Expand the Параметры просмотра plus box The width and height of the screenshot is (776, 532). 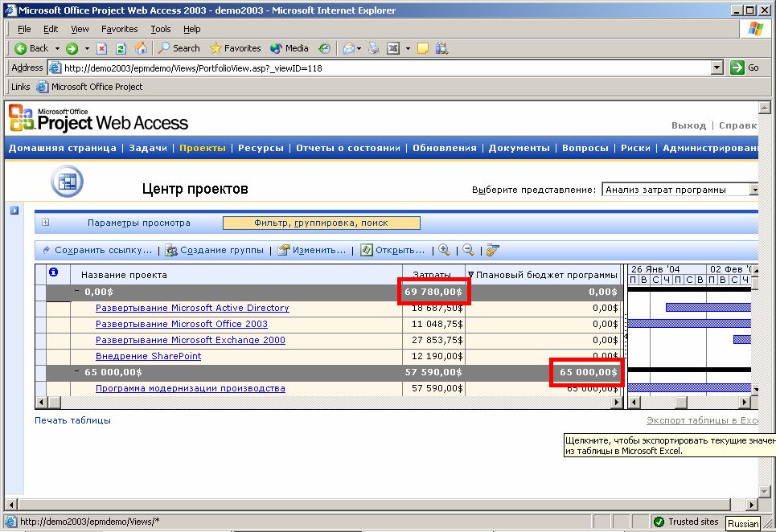coord(46,223)
